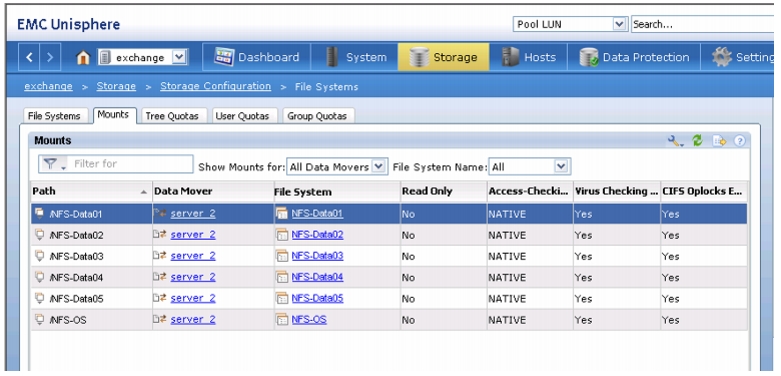Viewport: 781px width, 376px height.
Task: Open the Data Protection menu
Action: click(634, 57)
